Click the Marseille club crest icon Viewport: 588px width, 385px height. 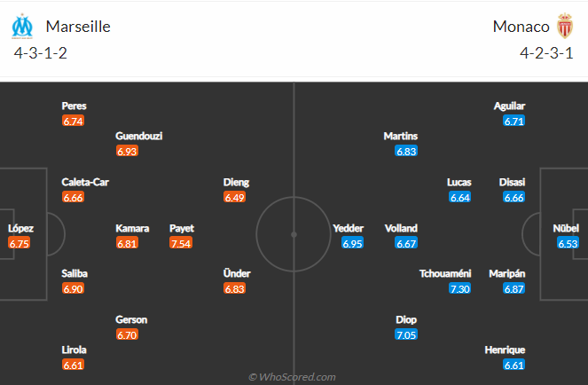(22, 27)
